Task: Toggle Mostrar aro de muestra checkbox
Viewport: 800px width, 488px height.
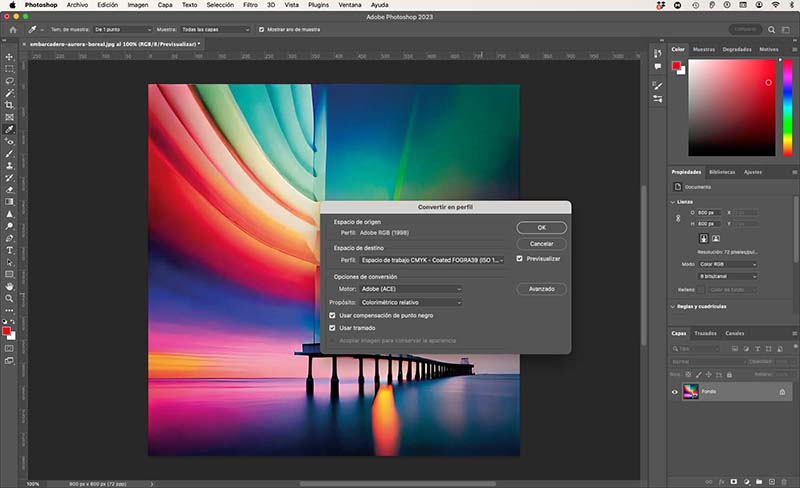Action: point(262,30)
